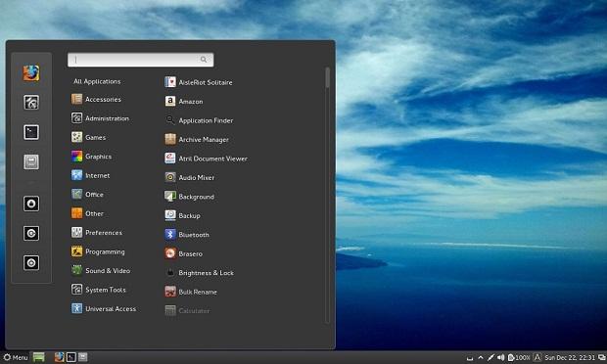607x364 pixels.
Task: Expand the hidden tray icons caret
Action: (481, 357)
